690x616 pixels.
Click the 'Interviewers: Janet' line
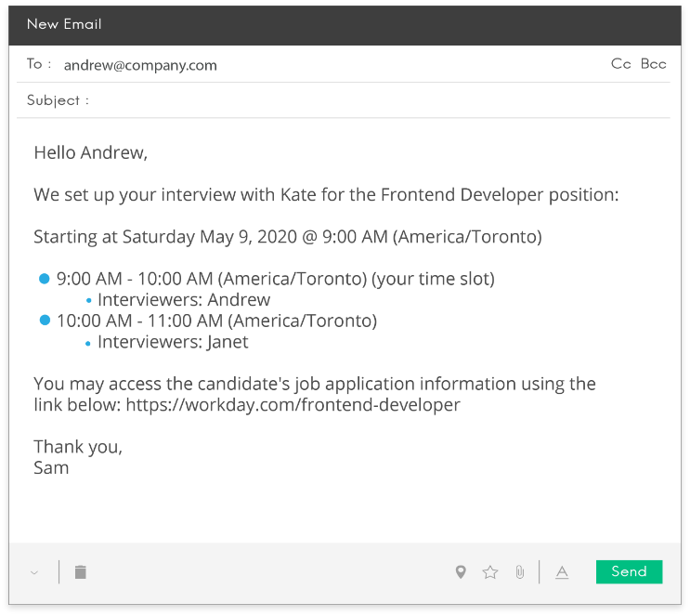173,342
